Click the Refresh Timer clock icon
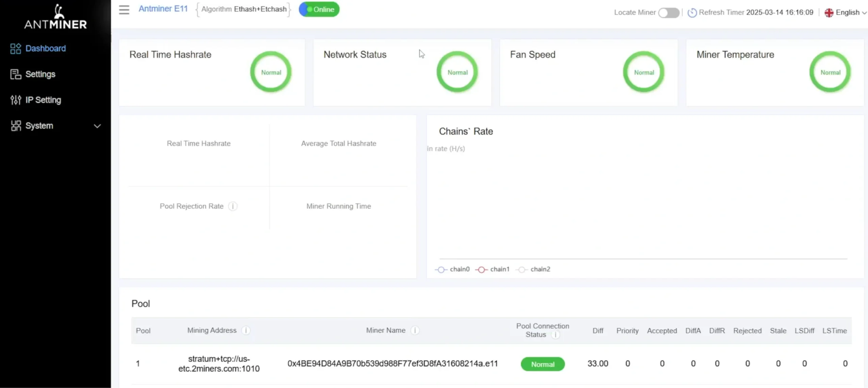This screenshot has width=868, height=388. click(x=692, y=13)
